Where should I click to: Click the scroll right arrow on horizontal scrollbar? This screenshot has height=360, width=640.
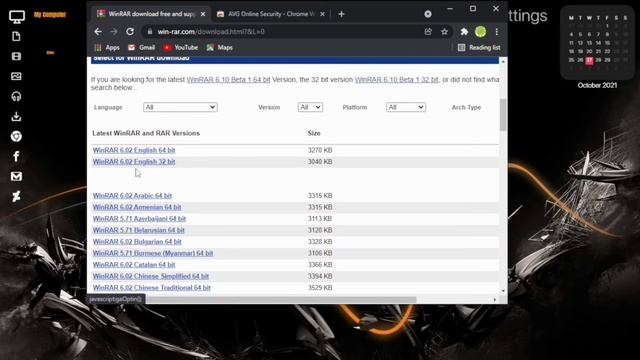coord(495,300)
